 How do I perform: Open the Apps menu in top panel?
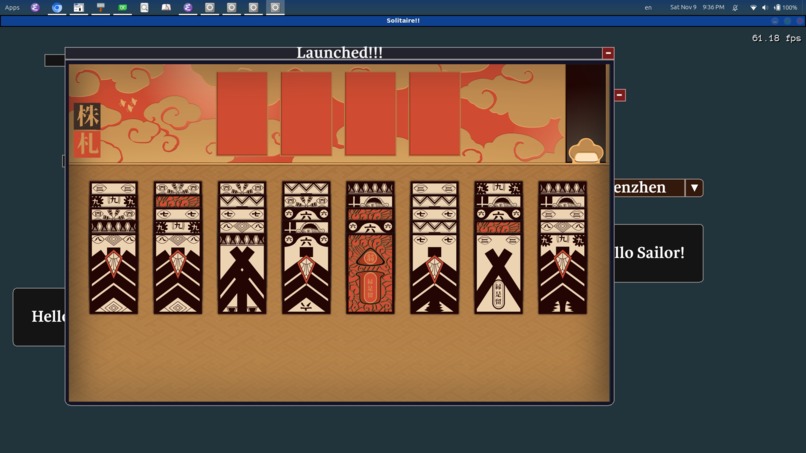point(12,7)
